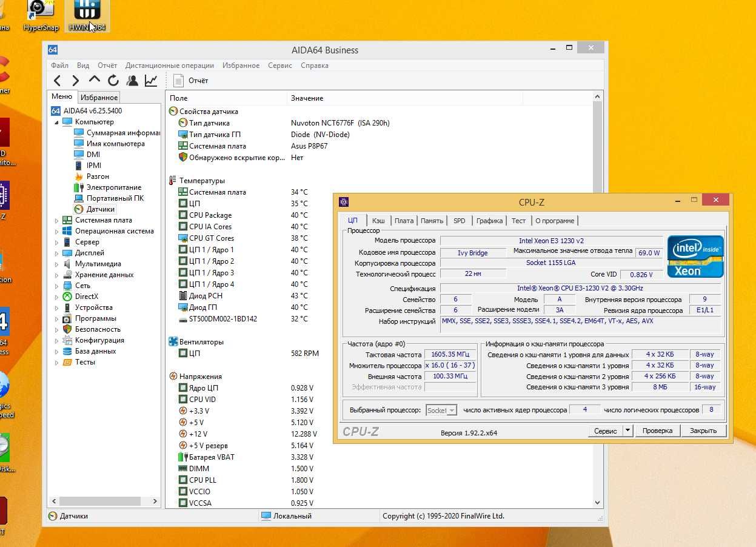This screenshot has height=547, width=756.
Task: Switch to Плата tab in CPU-Z
Action: [404, 221]
